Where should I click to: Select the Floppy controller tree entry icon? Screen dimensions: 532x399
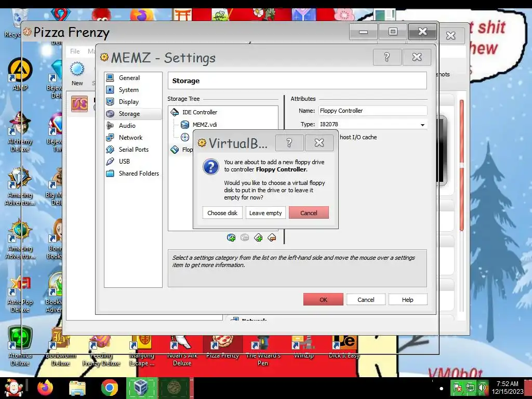coord(175,149)
